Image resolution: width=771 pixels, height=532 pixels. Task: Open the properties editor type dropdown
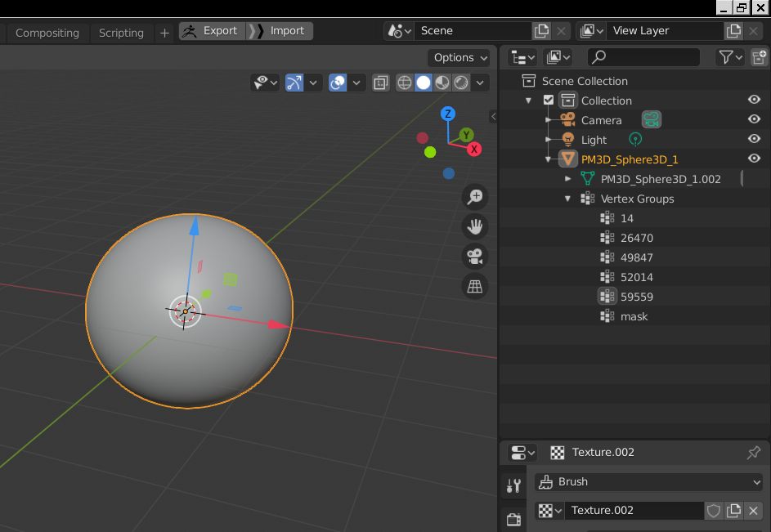(522, 453)
